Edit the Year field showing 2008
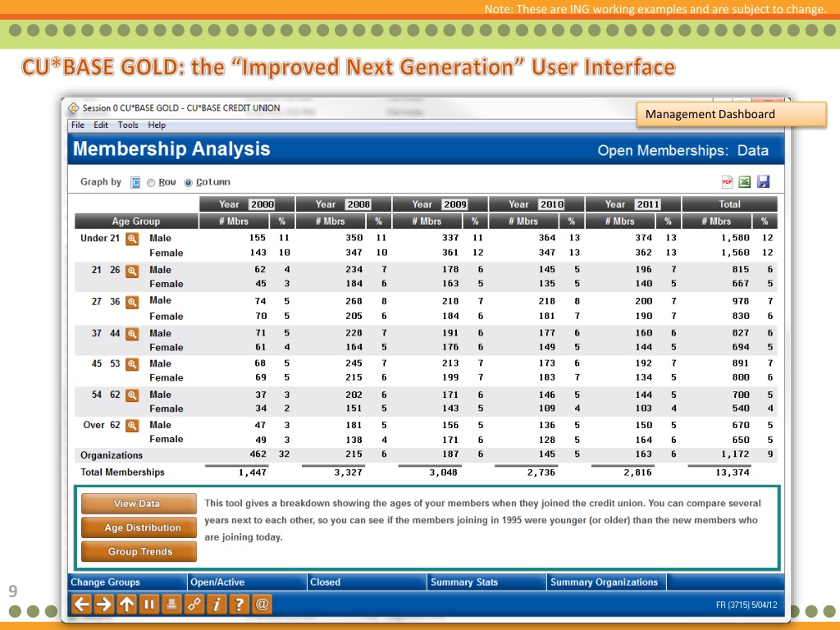The image size is (840, 630). [358, 204]
